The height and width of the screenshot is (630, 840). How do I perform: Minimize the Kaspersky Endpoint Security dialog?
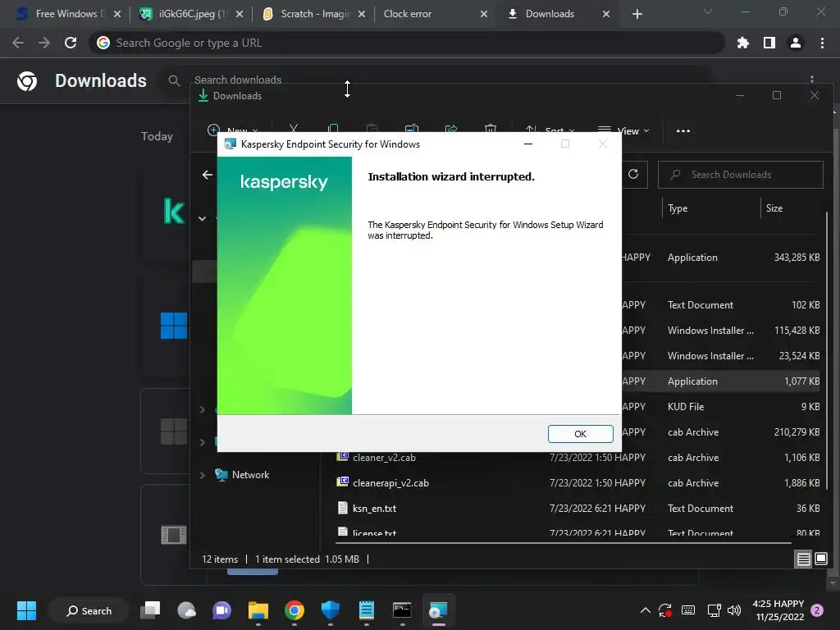click(528, 144)
